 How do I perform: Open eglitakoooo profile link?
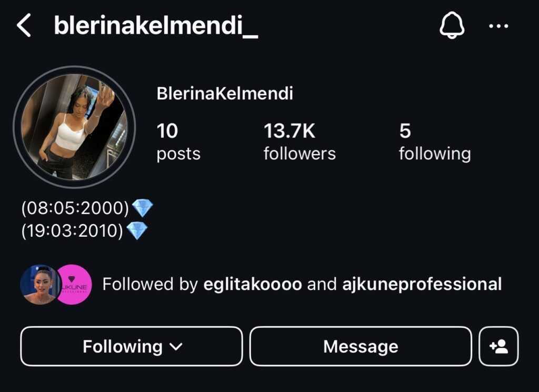[x=253, y=285]
